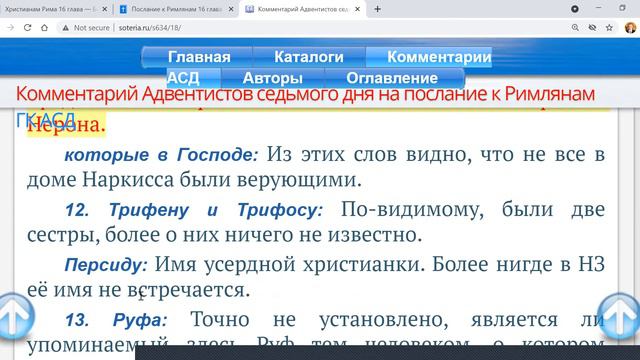Click the highlighted word 'Нерона.'
Image resolution: width=640 pixels, height=360 pixels.
tap(66, 124)
